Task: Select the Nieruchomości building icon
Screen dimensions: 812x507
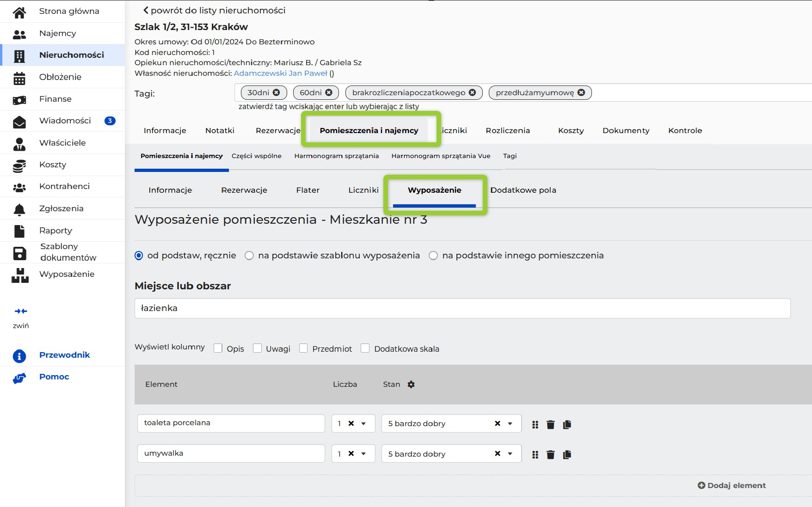Action: coord(19,56)
